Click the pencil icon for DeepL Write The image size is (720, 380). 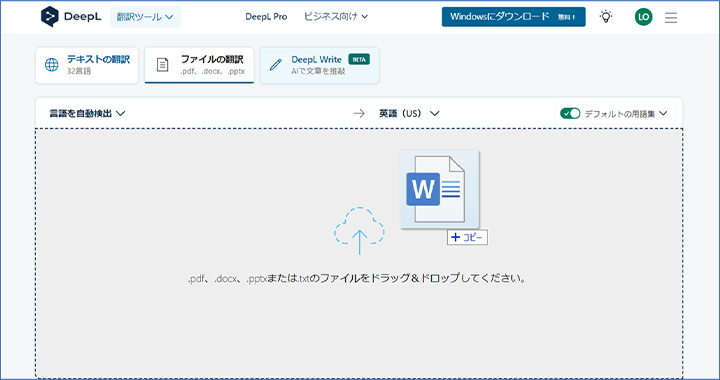click(x=276, y=65)
